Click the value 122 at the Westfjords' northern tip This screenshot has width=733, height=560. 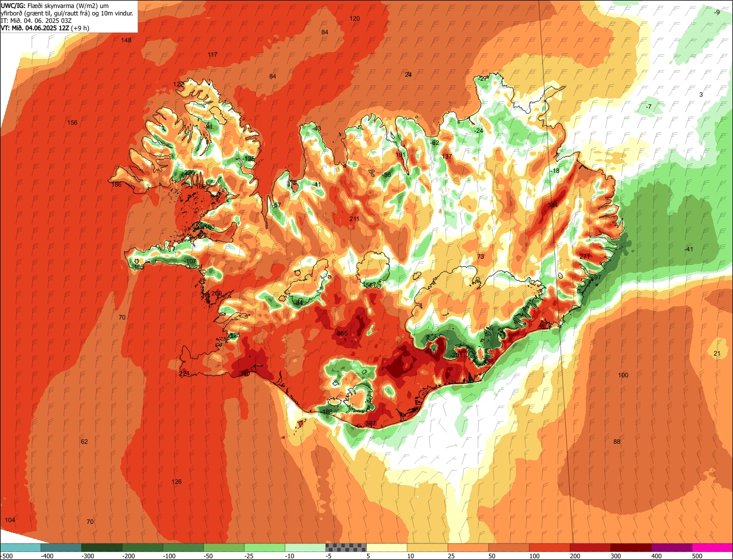point(178,84)
